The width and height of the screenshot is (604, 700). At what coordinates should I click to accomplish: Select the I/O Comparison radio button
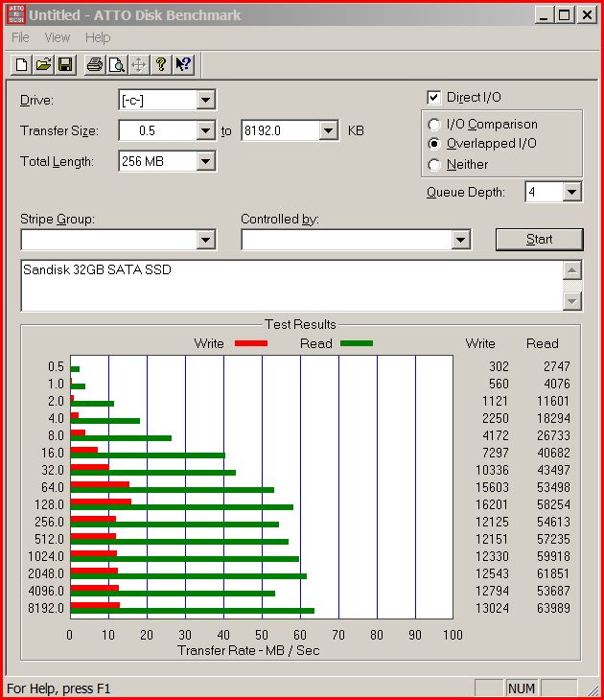[434, 125]
